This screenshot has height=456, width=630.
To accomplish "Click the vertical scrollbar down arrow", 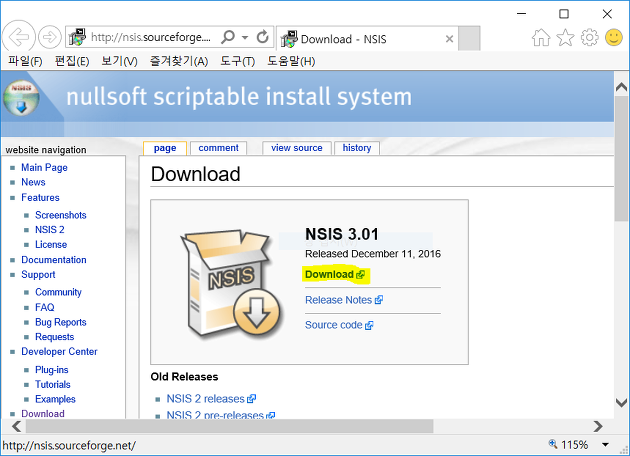I will click(x=621, y=402).
